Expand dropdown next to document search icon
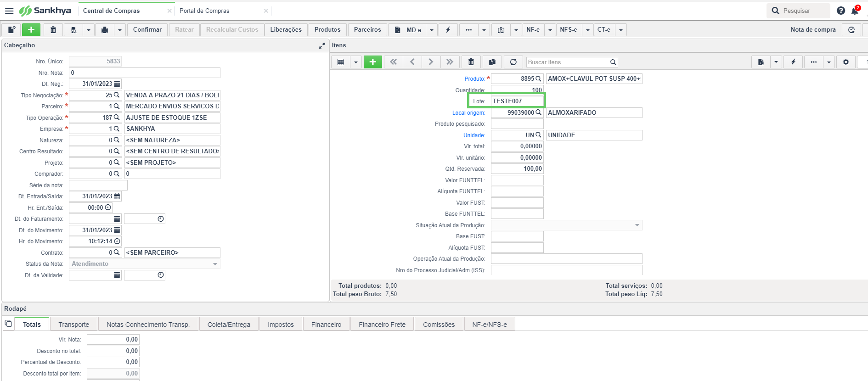The height and width of the screenshot is (381, 868). pyautogui.click(x=89, y=29)
